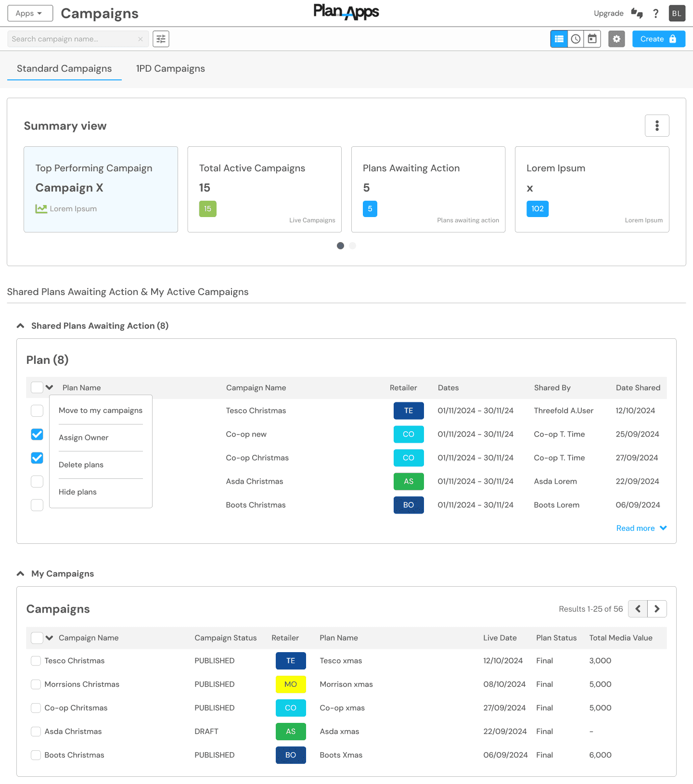The height and width of the screenshot is (784, 693).
Task: Open Total Active Campaigns card
Action: coord(265,190)
